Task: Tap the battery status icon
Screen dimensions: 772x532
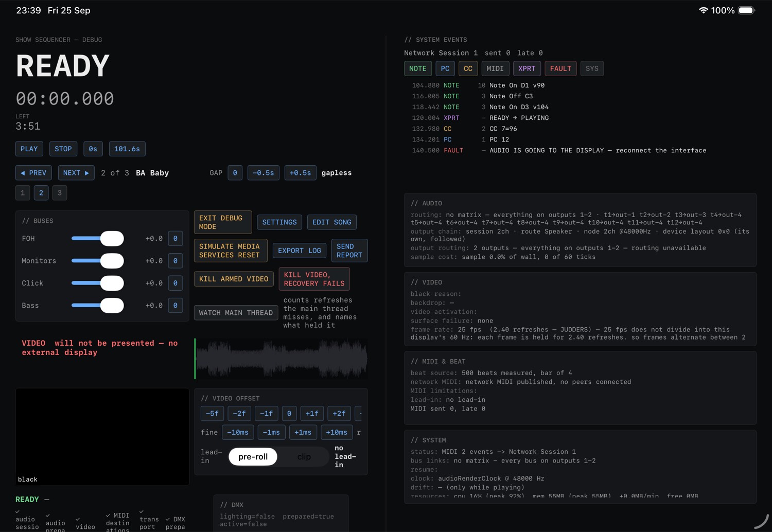Action: (x=746, y=10)
